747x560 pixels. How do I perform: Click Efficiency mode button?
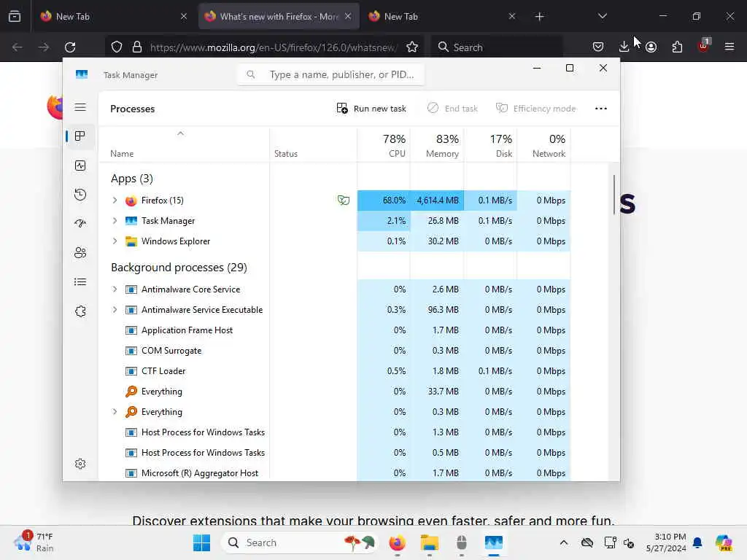click(536, 109)
